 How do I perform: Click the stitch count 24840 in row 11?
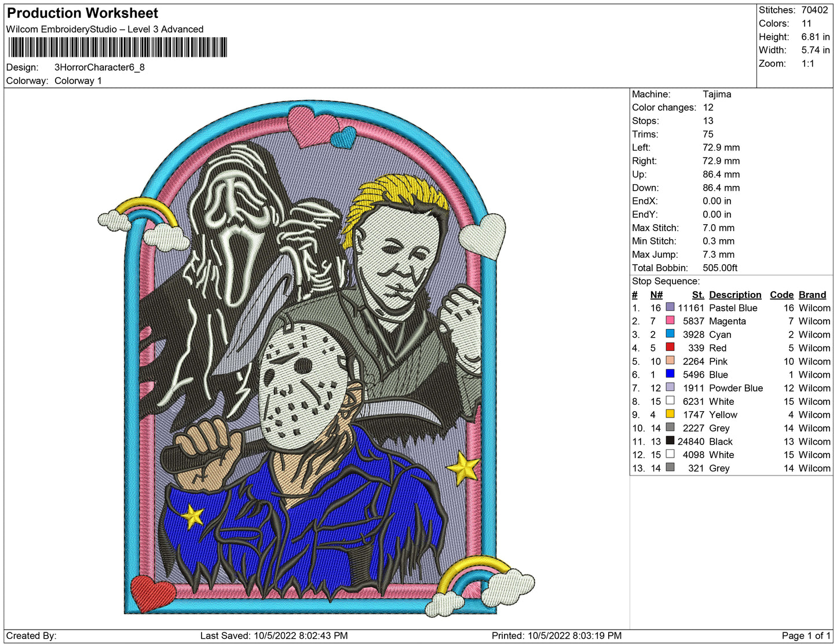pyautogui.click(x=691, y=441)
